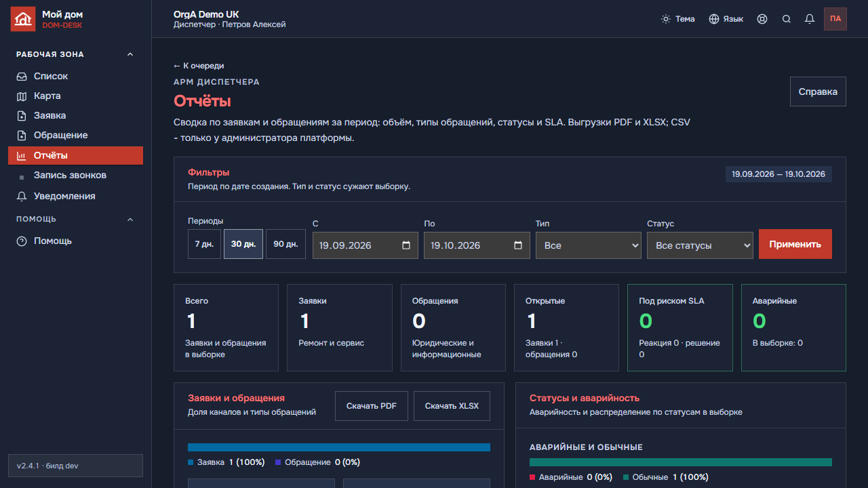
Task: Open Список via its inbox icon
Action: click(22, 77)
